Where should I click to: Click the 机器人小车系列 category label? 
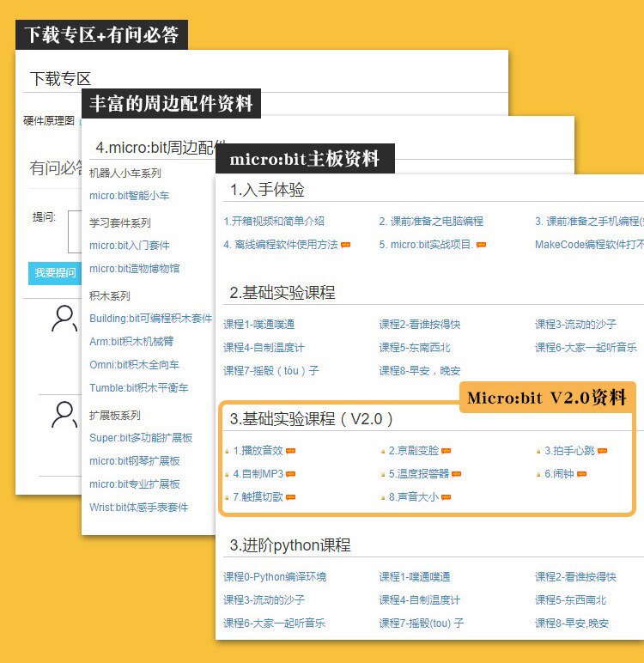coord(125,173)
